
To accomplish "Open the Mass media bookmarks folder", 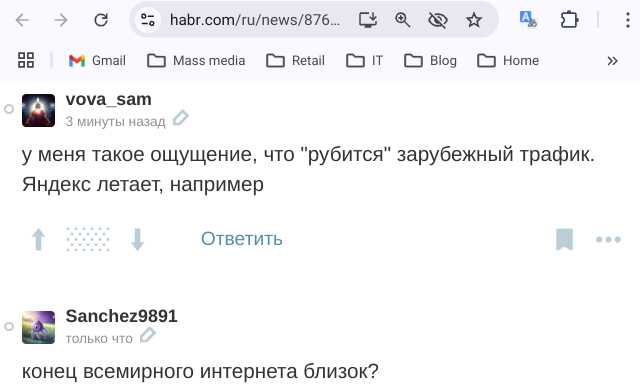I will pos(196,61).
